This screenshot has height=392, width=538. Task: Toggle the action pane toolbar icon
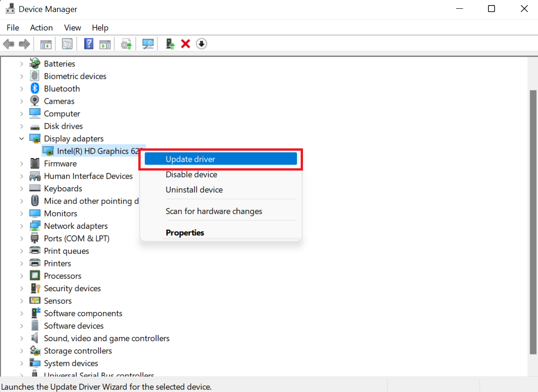(105, 44)
